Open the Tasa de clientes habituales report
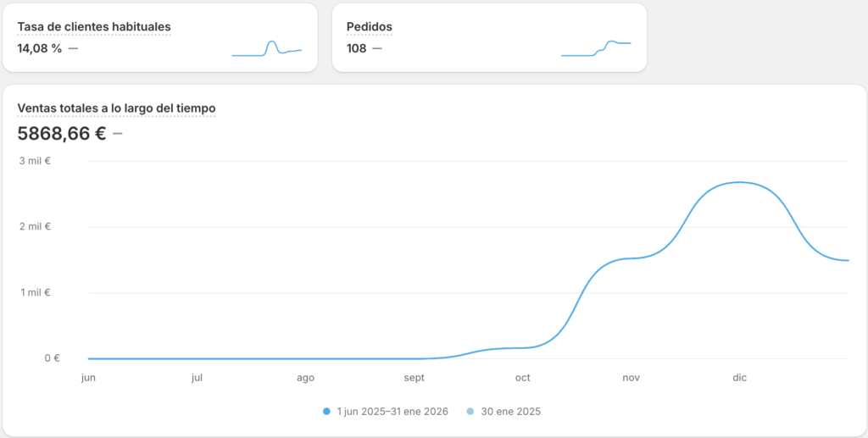 [x=94, y=27]
